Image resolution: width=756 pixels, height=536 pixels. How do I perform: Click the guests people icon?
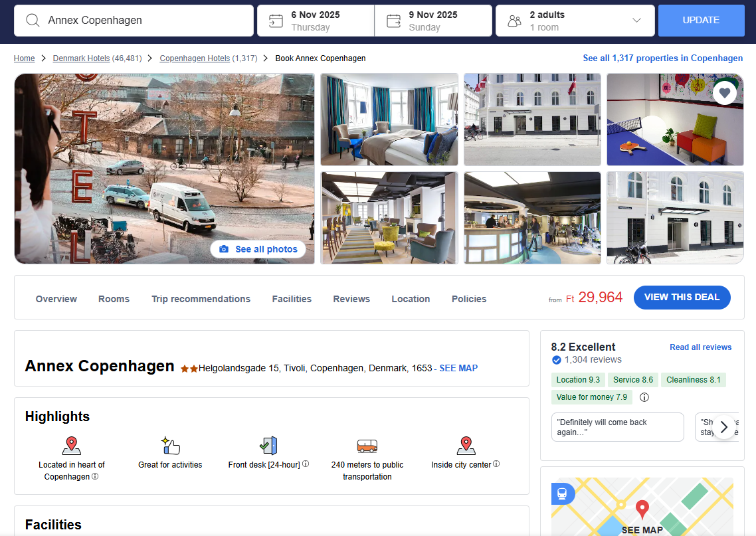(514, 21)
